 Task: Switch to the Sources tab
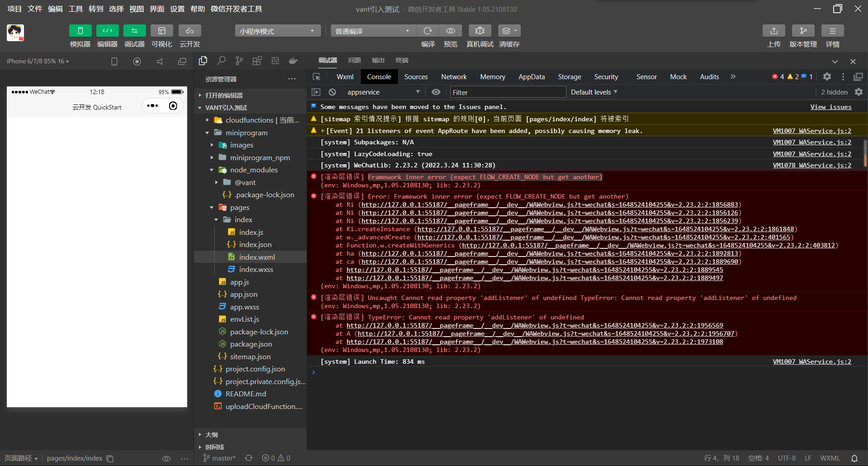(416, 77)
